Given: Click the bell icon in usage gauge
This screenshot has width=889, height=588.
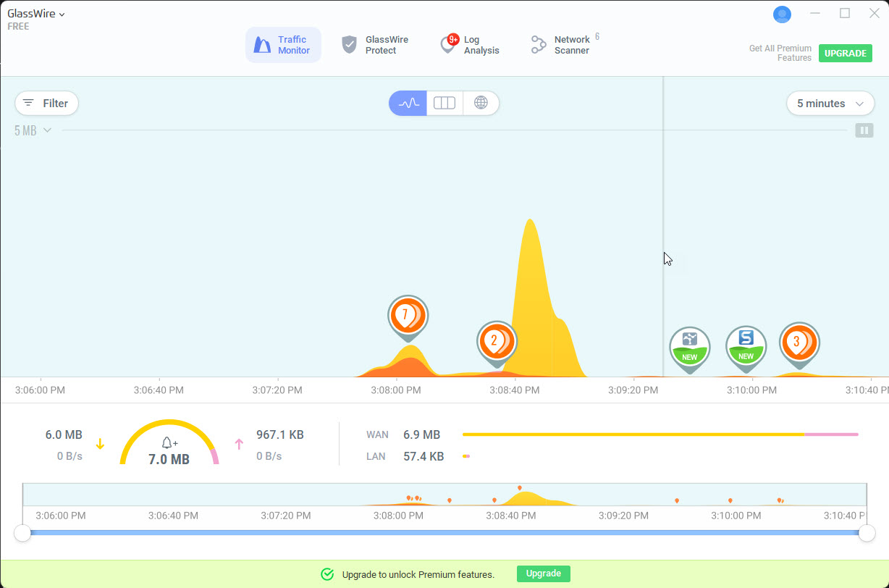Looking at the screenshot, I should point(169,442).
